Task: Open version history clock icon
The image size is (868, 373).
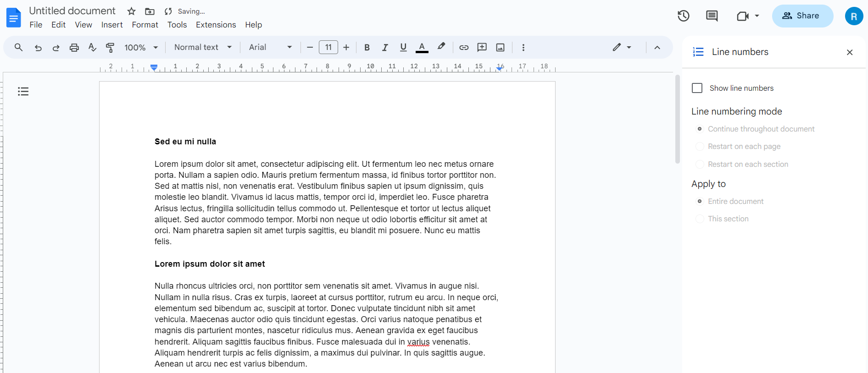Action: pos(683,16)
